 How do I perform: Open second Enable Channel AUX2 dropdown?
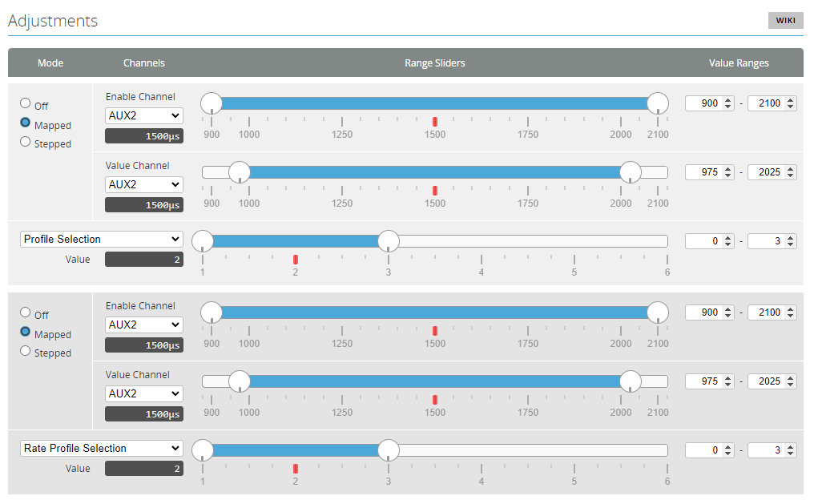click(x=144, y=325)
